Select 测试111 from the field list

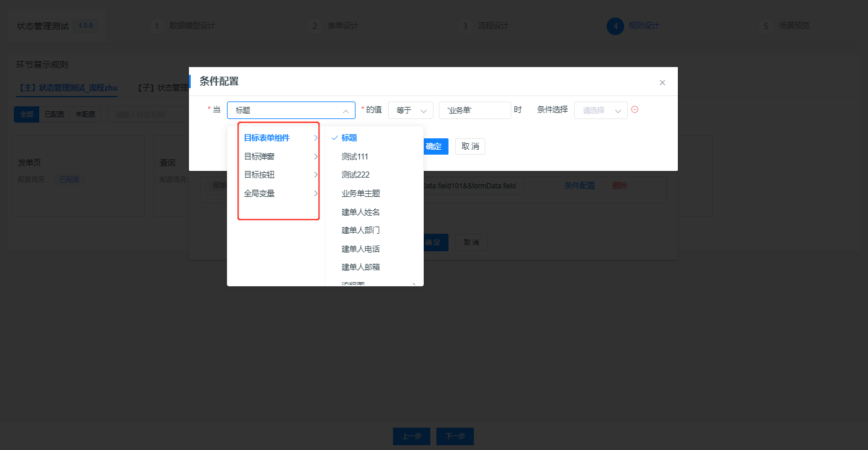click(x=374, y=156)
